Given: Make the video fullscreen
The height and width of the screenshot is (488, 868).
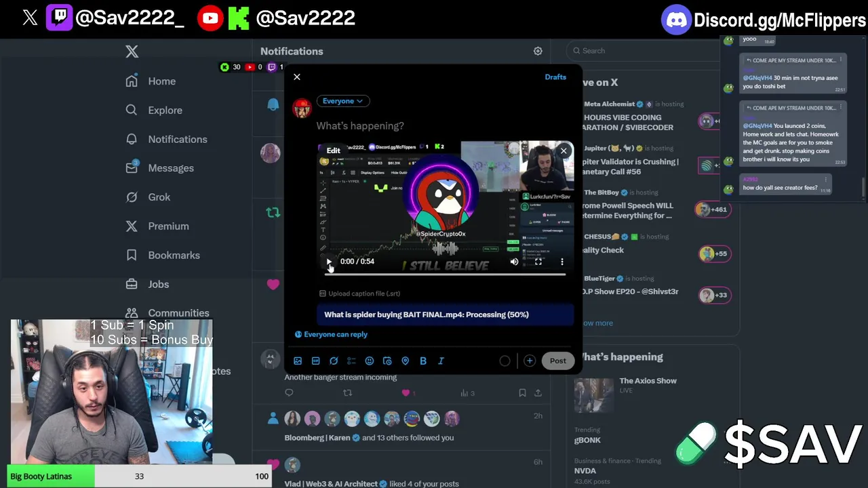Looking at the screenshot, I should 538,262.
